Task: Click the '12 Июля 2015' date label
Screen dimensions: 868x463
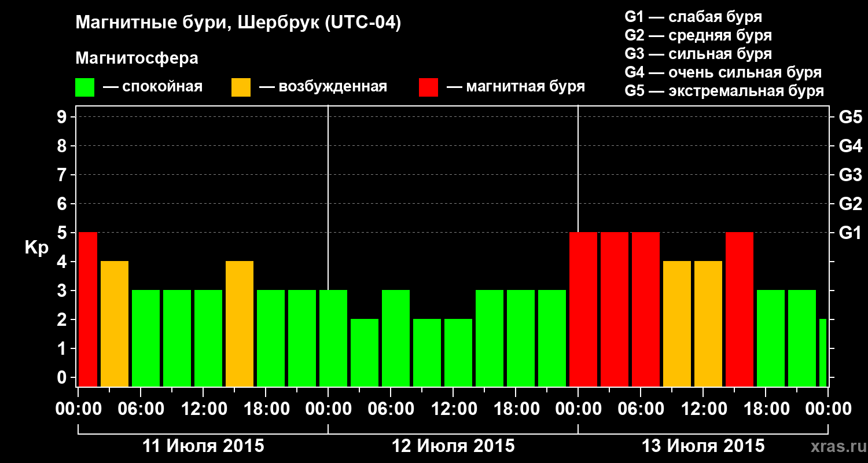Action: 453,446
